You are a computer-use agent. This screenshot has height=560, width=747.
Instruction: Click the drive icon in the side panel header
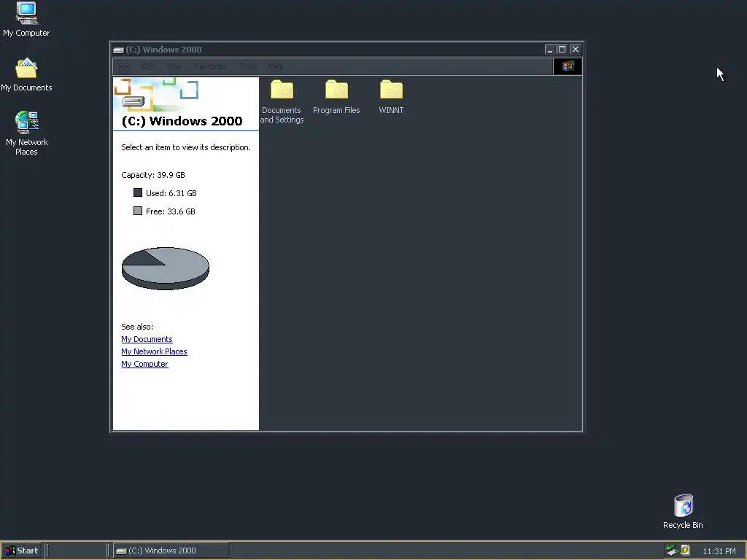[133, 101]
